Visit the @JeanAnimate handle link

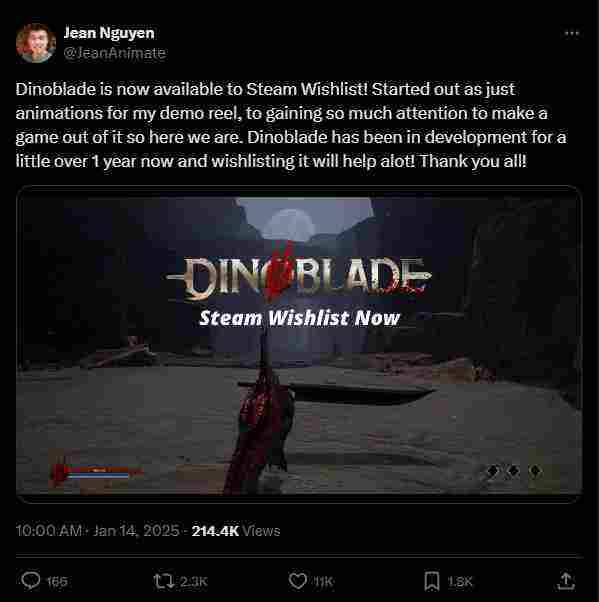click(x=114, y=53)
